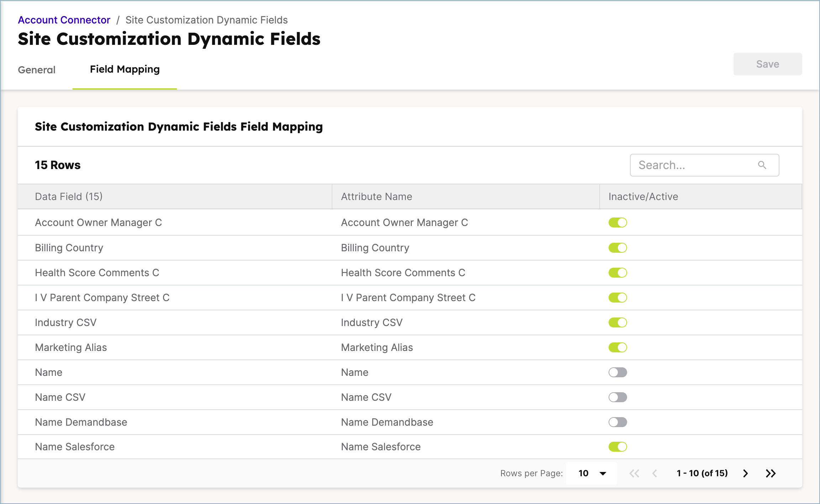Toggle off Industry CSV mapping

[617, 322]
